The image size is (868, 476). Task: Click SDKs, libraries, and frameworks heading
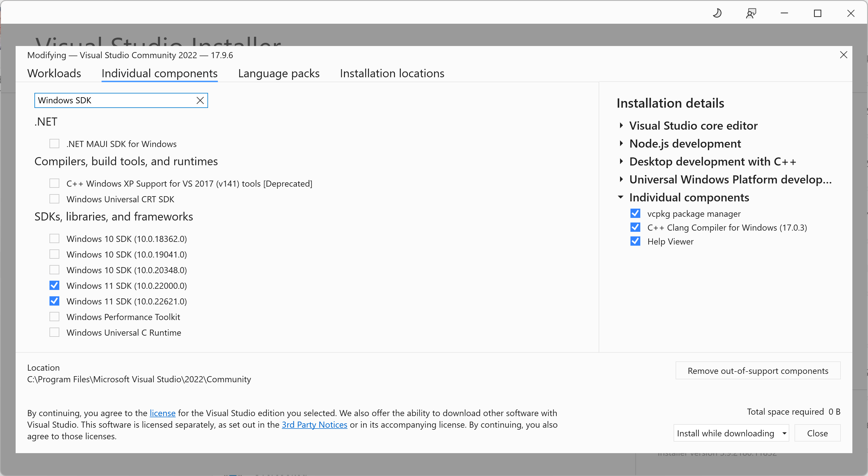point(113,217)
